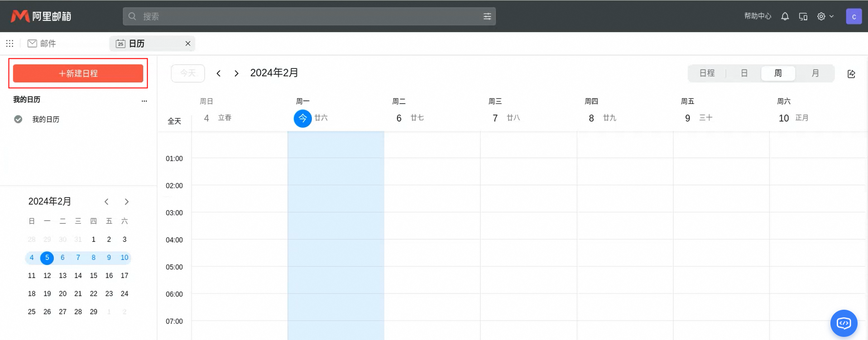Switch to 日 day view
This screenshot has width=868, height=340.
(744, 73)
